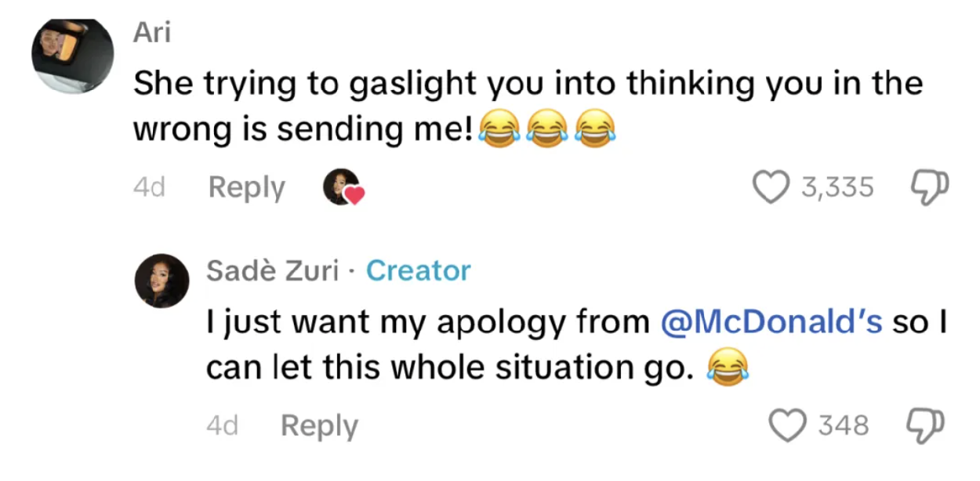Click the 348 likes count

844,425
